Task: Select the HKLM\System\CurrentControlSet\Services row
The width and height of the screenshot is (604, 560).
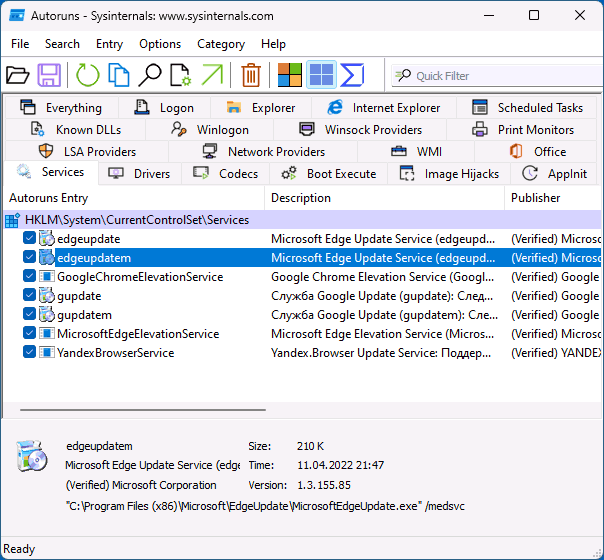Action: [x=302, y=220]
